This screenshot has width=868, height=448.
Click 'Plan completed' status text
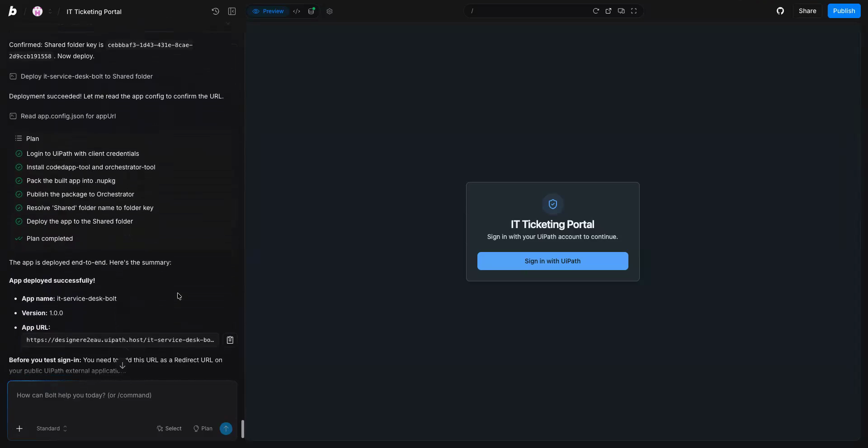click(x=50, y=238)
